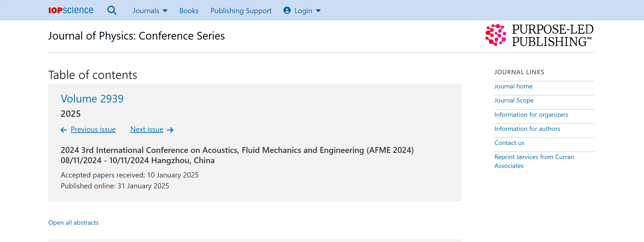The height and width of the screenshot is (242, 644).
Task: Open the Volume 2939 link
Action: coord(92,99)
